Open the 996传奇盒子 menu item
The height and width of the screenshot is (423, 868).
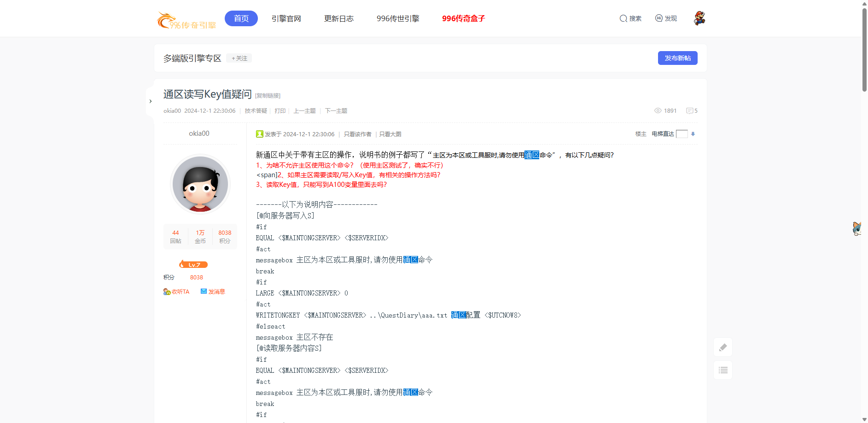click(x=463, y=18)
